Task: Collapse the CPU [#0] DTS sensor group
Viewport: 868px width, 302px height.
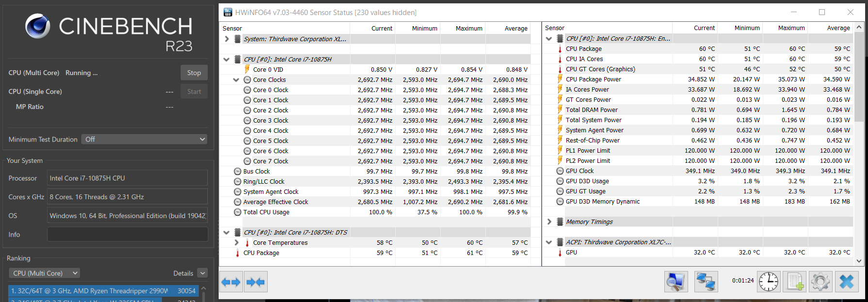Action: click(x=226, y=232)
